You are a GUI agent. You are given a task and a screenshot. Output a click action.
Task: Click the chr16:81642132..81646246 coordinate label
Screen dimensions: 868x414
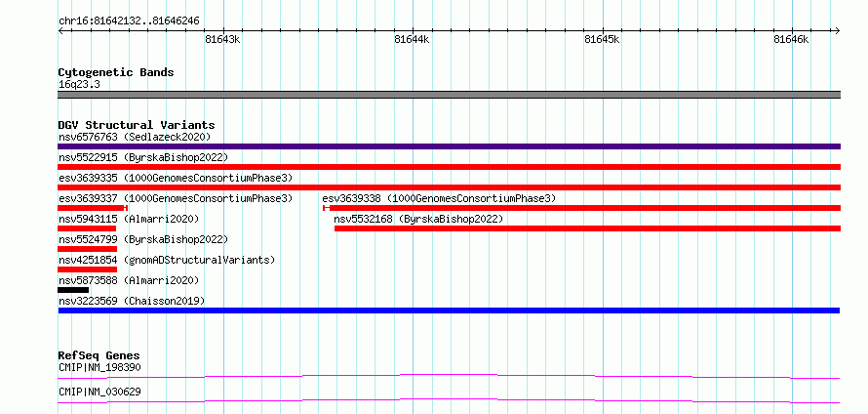[x=129, y=21]
